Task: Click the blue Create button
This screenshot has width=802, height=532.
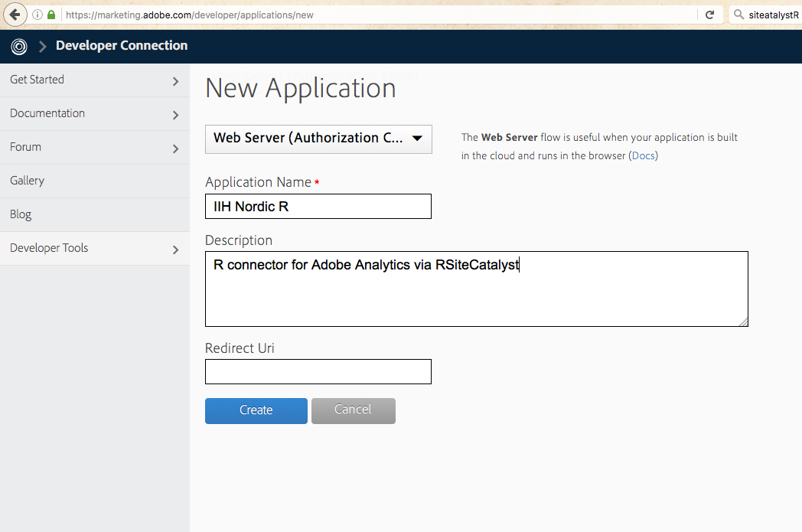Action: click(256, 411)
